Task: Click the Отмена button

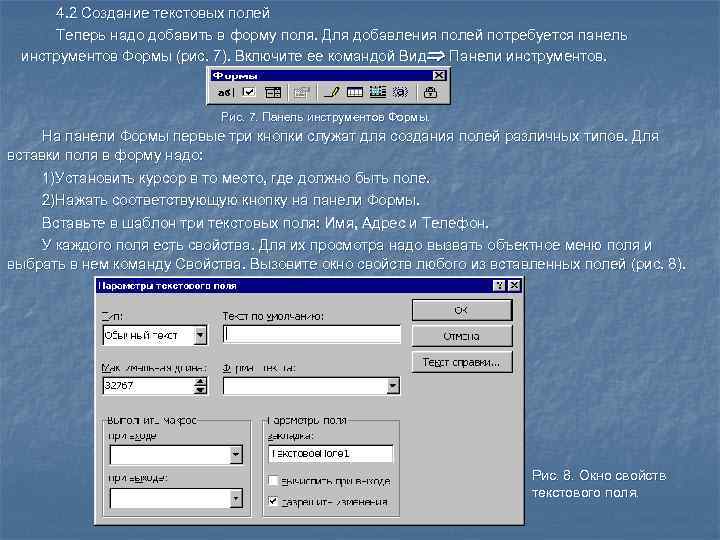Action: [461, 336]
